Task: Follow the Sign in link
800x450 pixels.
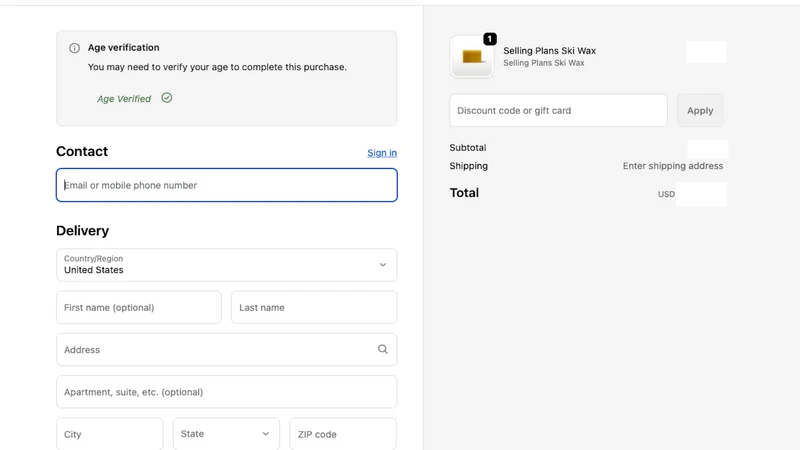Action: (x=382, y=153)
